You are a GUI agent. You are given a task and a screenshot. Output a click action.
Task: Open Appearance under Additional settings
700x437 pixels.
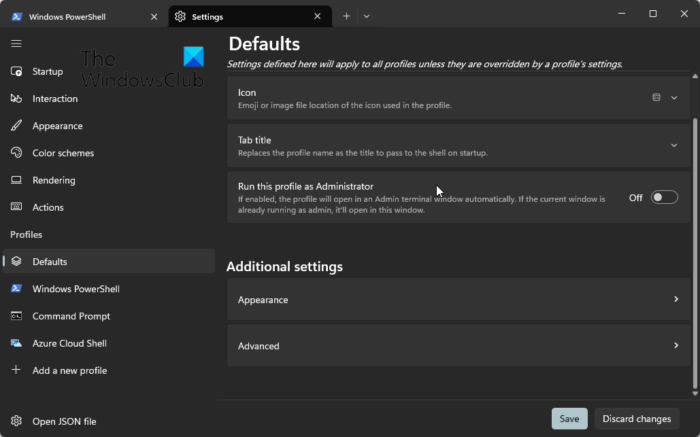pos(458,299)
